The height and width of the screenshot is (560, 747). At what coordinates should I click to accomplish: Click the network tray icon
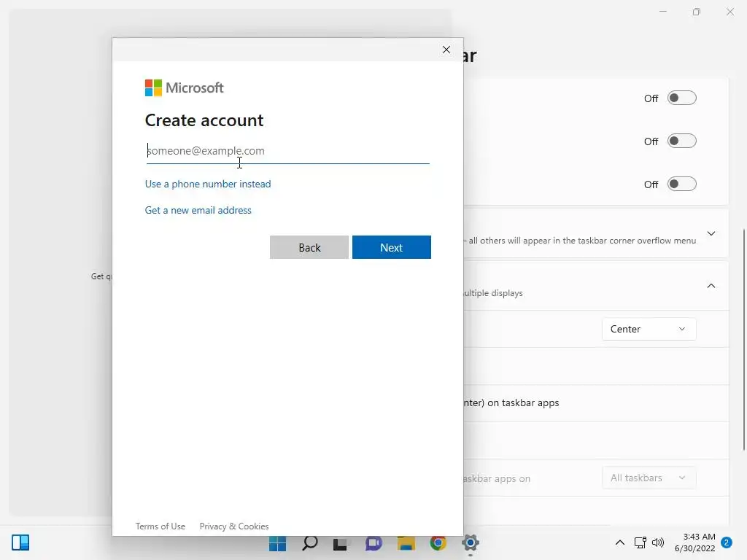(x=640, y=542)
